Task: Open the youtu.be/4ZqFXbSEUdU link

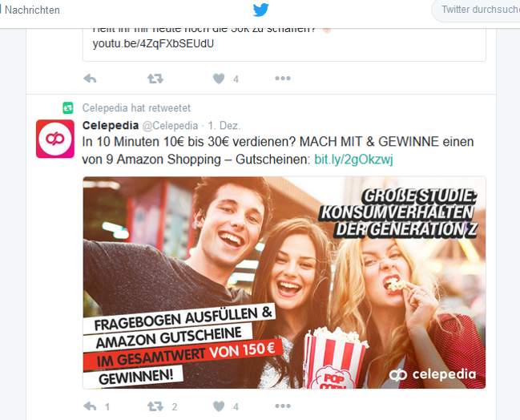Action: click(153, 43)
